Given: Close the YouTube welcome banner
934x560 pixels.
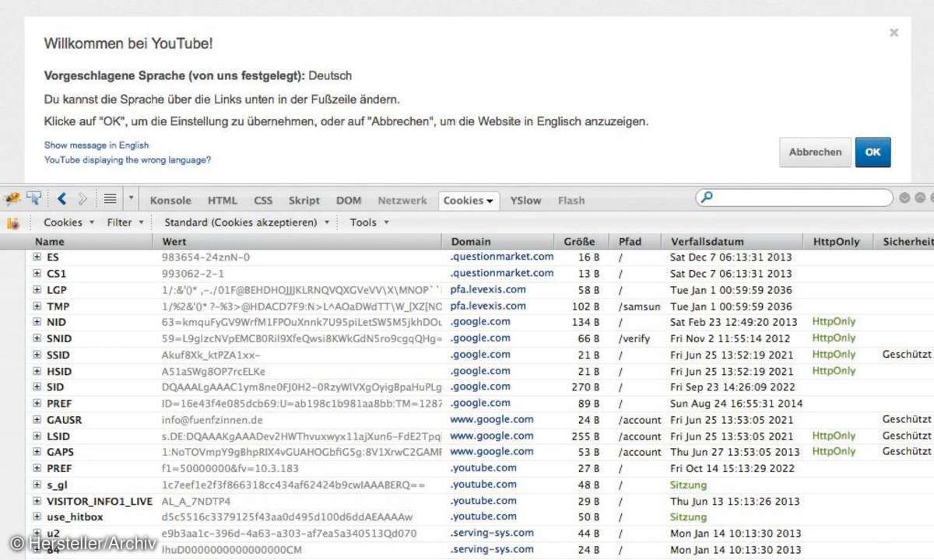Looking at the screenshot, I should coord(894,33).
